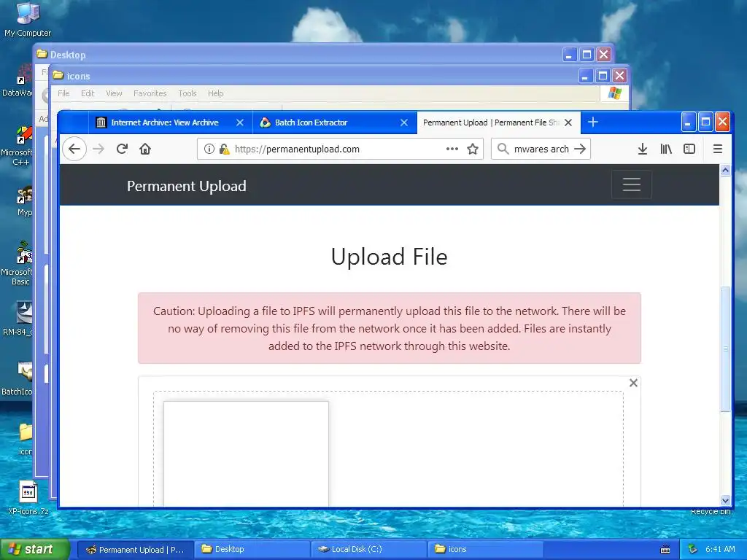Viewport: 747px width, 560px height.
Task: Select XP-icons.7z file on desktop
Action: pyautogui.click(x=28, y=497)
